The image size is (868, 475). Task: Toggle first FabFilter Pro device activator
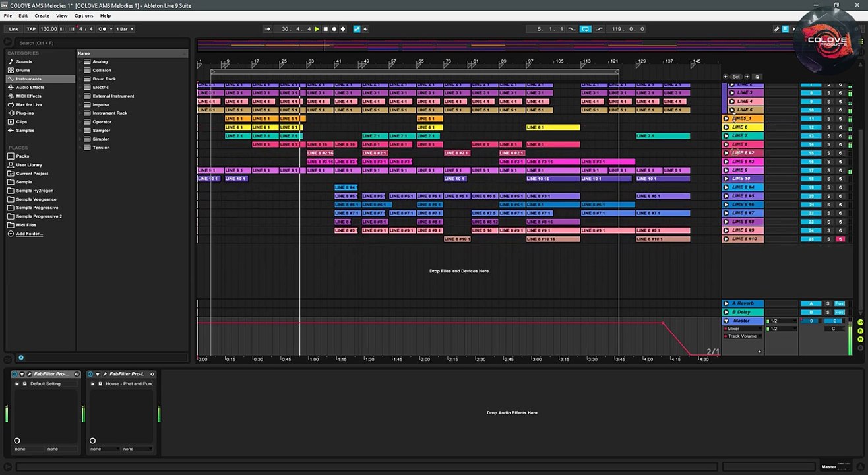tap(15, 374)
